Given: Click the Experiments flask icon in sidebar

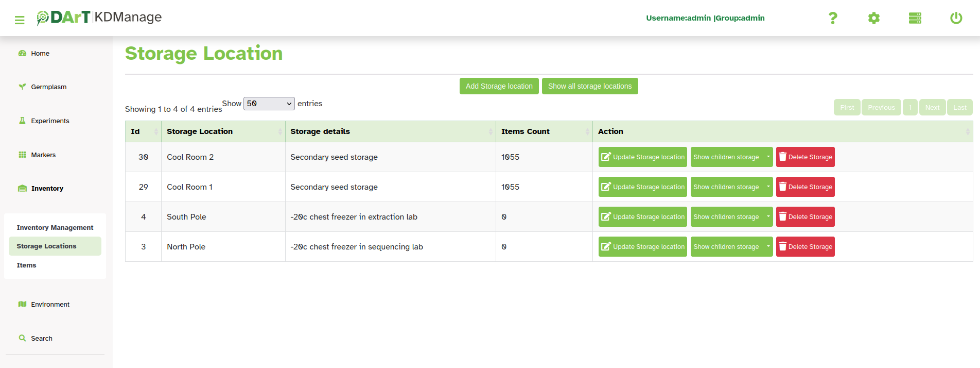Looking at the screenshot, I should point(22,121).
